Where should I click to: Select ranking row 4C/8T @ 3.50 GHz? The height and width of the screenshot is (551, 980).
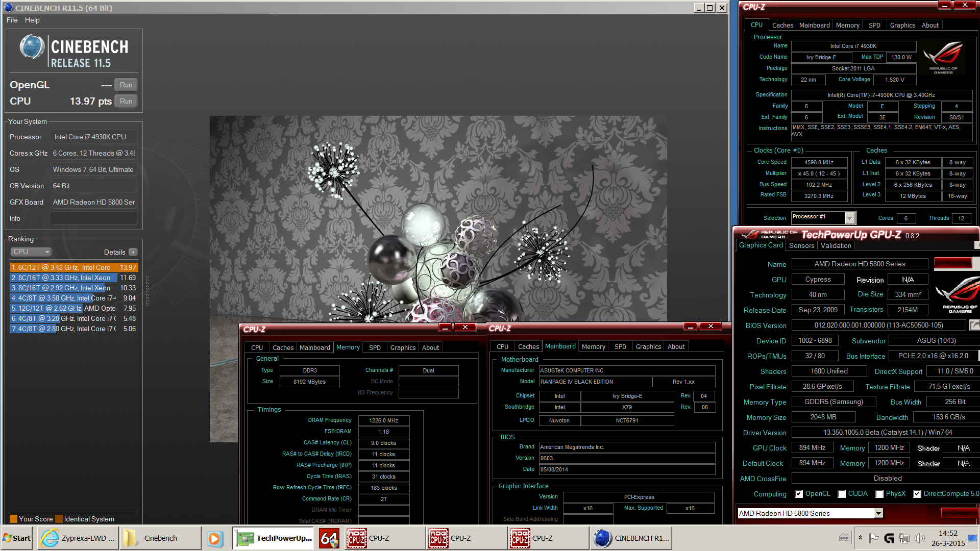tap(73, 298)
